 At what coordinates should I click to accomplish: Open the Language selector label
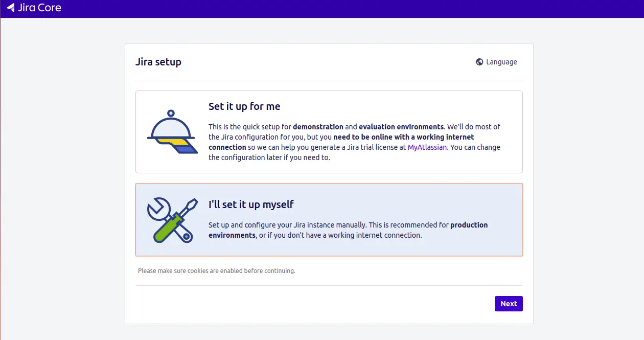pyautogui.click(x=501, y=62)
